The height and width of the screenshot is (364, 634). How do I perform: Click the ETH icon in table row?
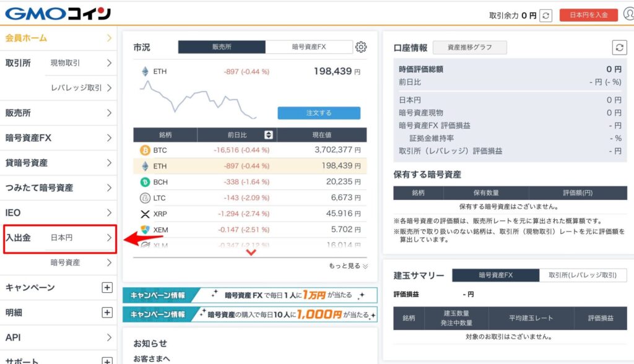(x=145, y=166)
